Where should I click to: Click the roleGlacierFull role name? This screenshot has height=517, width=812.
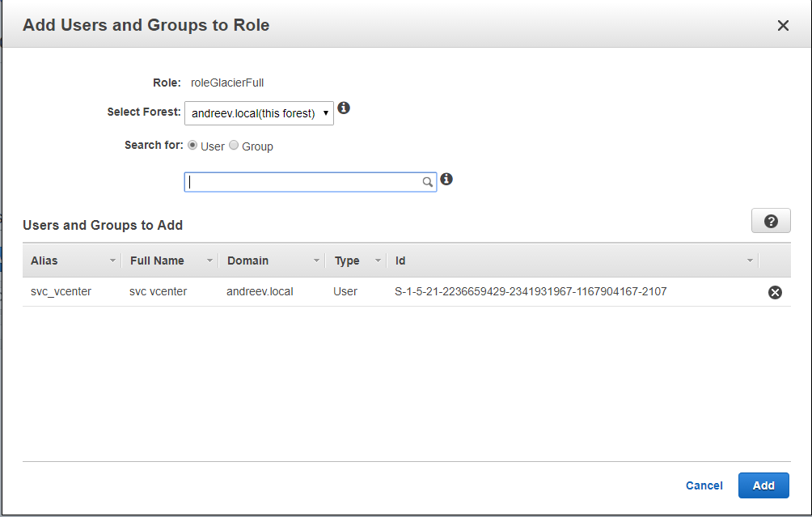(226, 83)
